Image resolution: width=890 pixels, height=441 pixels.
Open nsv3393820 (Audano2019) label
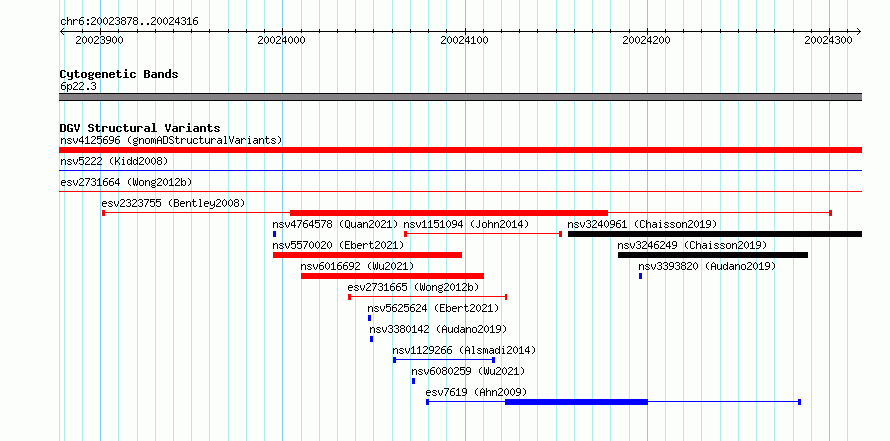coord(707,266)
